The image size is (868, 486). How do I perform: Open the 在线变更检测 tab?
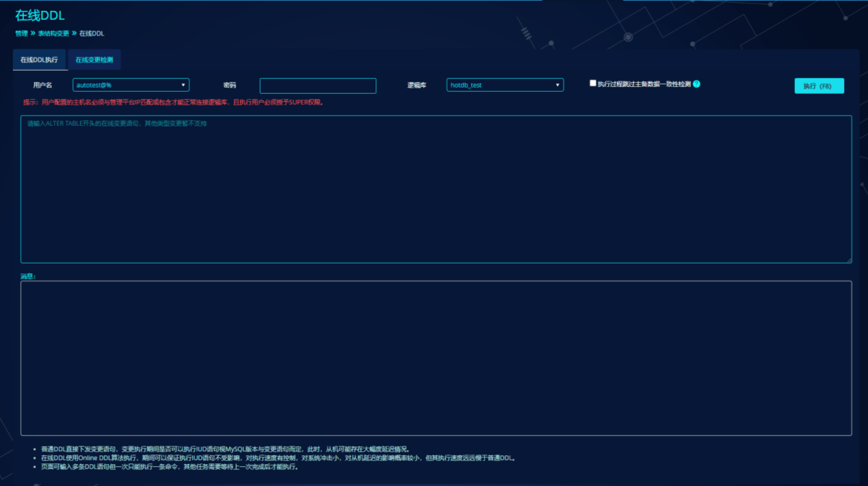(94, 60)
